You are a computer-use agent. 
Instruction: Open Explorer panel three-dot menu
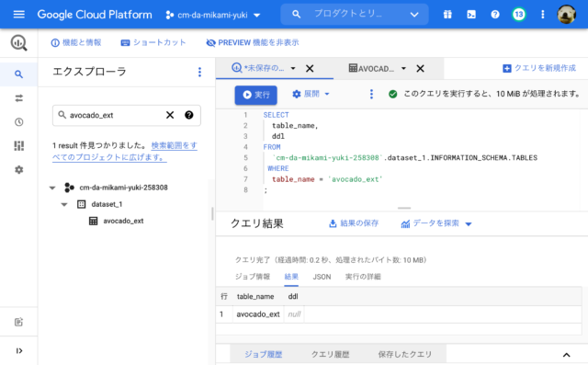pos(199,72)
